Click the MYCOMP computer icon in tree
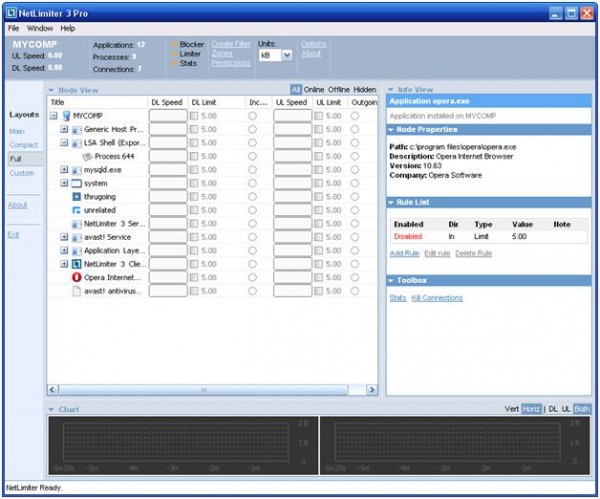600x499 pixels. pyautogui.click(x=67, y=116)
